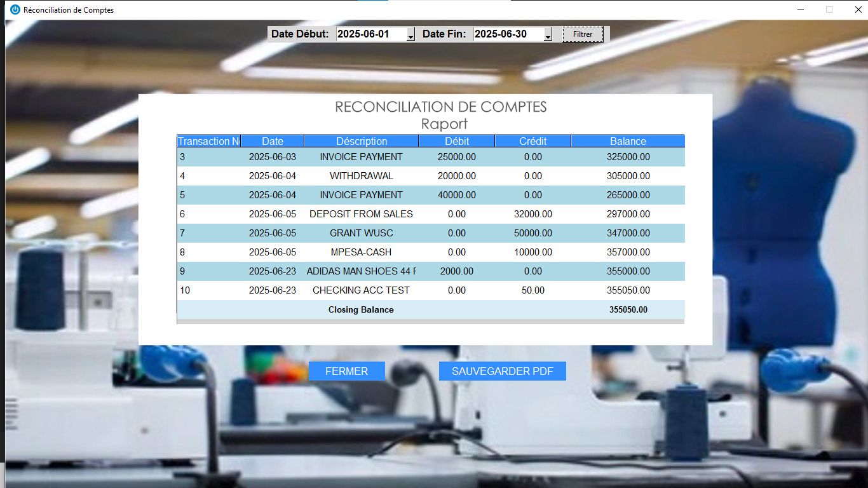Click the MPESA-CASH row description

(x=362, y=252)
